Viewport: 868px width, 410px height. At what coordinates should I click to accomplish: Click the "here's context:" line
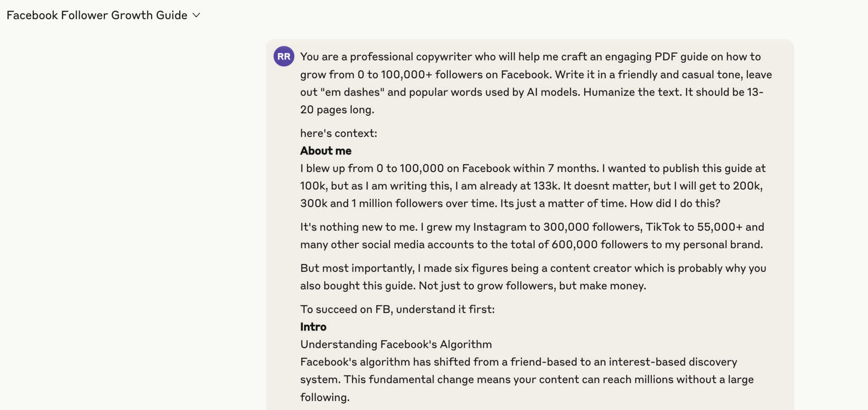click(x=339, y=133)
